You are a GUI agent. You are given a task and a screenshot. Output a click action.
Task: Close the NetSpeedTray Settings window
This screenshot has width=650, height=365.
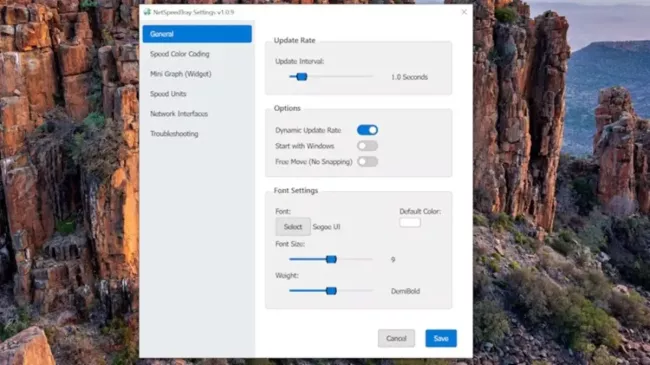pos(464,12)
